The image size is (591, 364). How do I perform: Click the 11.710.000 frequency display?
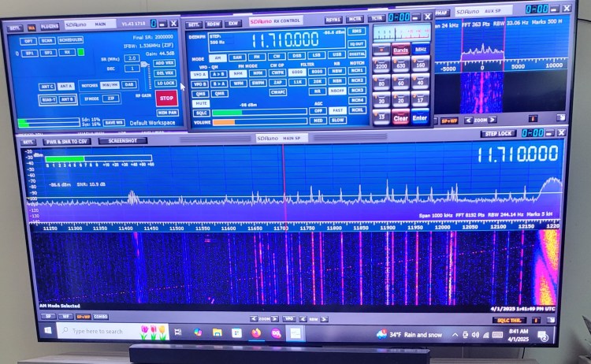[x=284, y=39]
